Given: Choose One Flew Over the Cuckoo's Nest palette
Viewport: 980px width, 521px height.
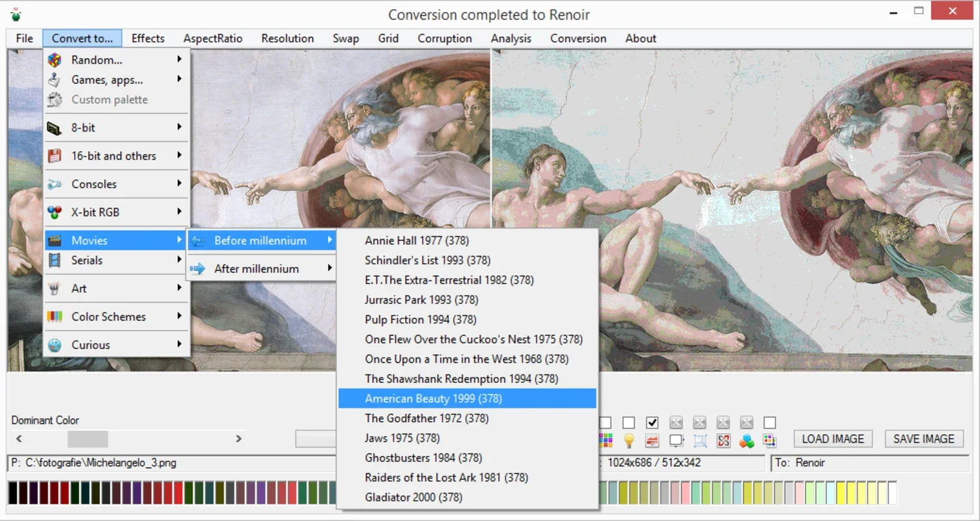Looking at the screenshot, I should coord(468,339).
